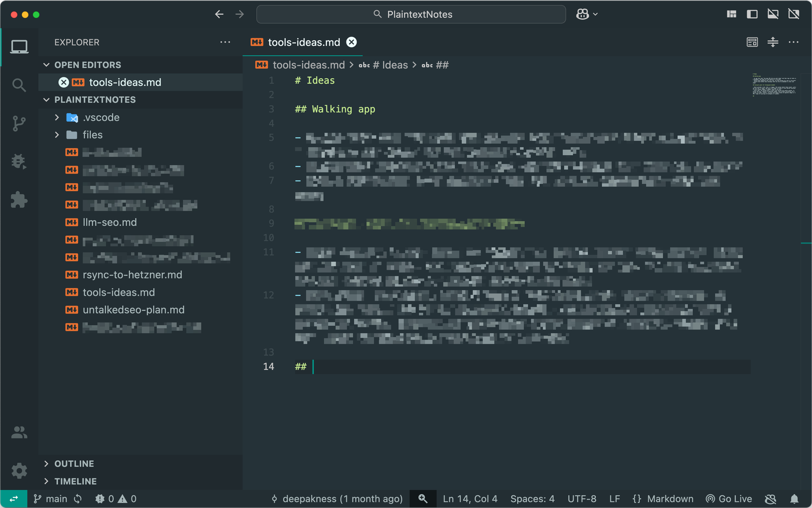Open the Run and Debug view
Image resolution: width=812 pixels, height=508 pixels.
(x=19, y=161)
